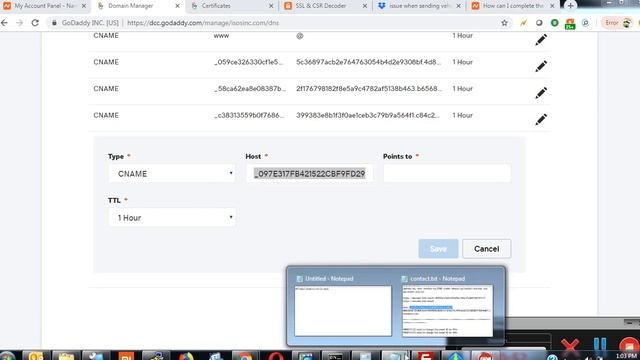
Task: Select the Domain Manager tab
Action: pyautogui.click(x=137, y=6)
